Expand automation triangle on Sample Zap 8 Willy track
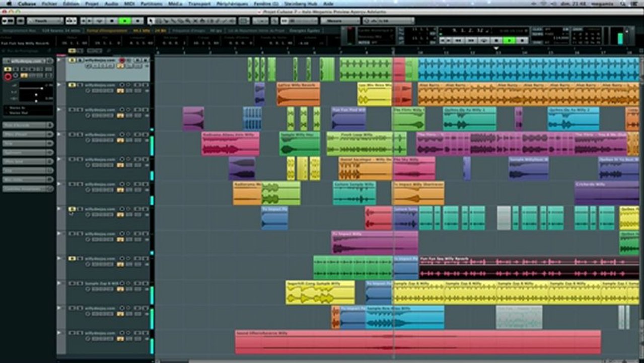Screen dimensions: 644x363 (58, 283)
